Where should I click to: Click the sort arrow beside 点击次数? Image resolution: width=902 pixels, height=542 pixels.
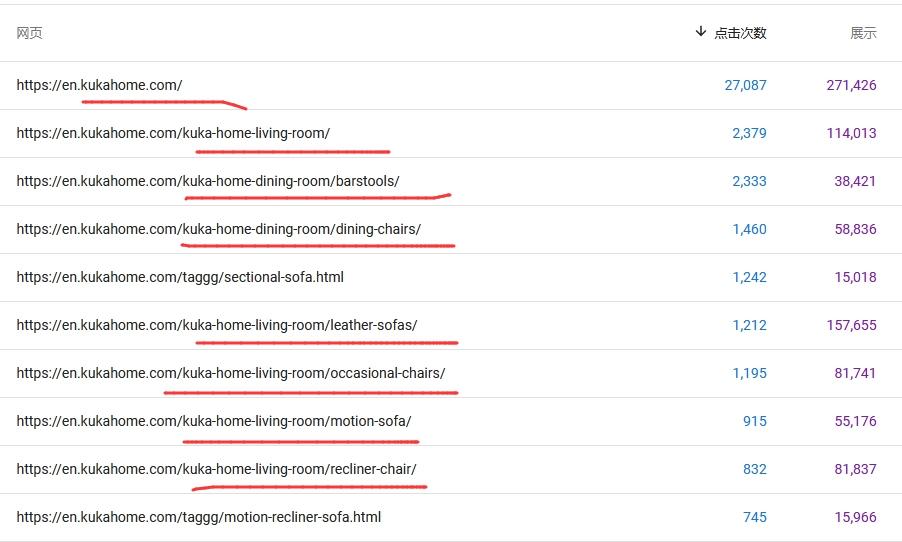pos(700,32)
